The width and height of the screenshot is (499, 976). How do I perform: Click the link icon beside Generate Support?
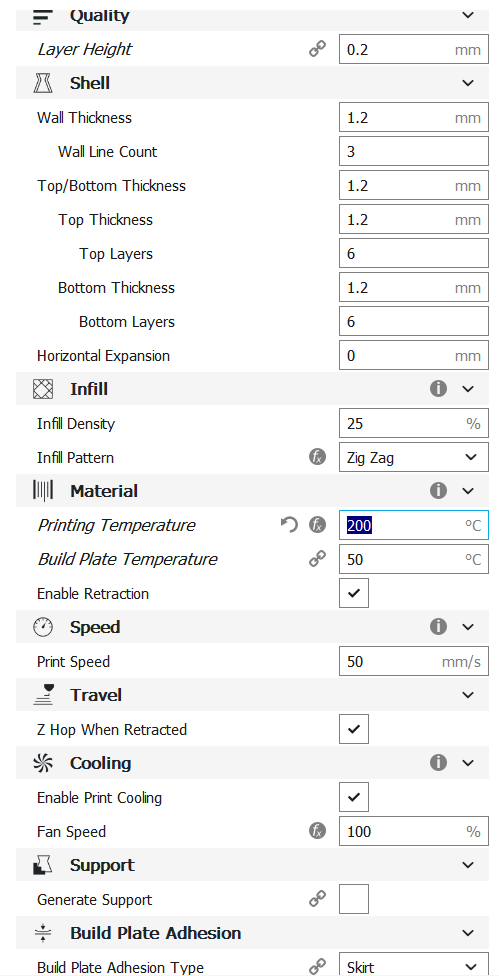317,899
